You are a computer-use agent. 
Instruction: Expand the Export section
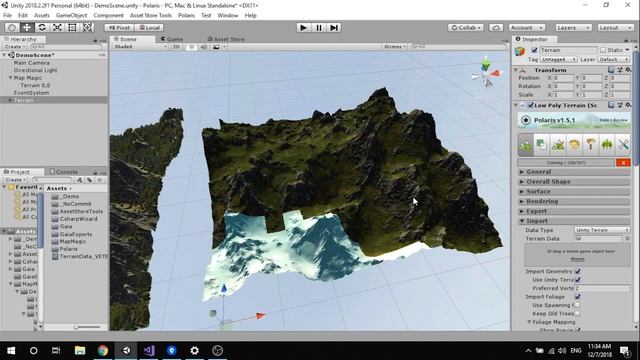(575, 211)
